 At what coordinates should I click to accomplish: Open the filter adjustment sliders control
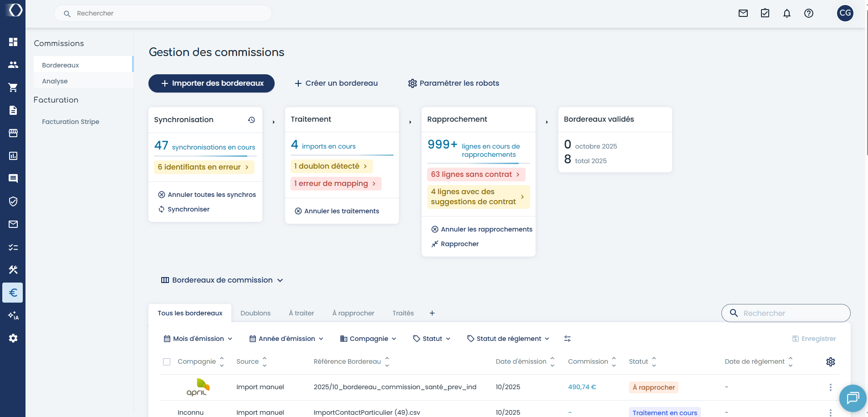tap(568, 338)
